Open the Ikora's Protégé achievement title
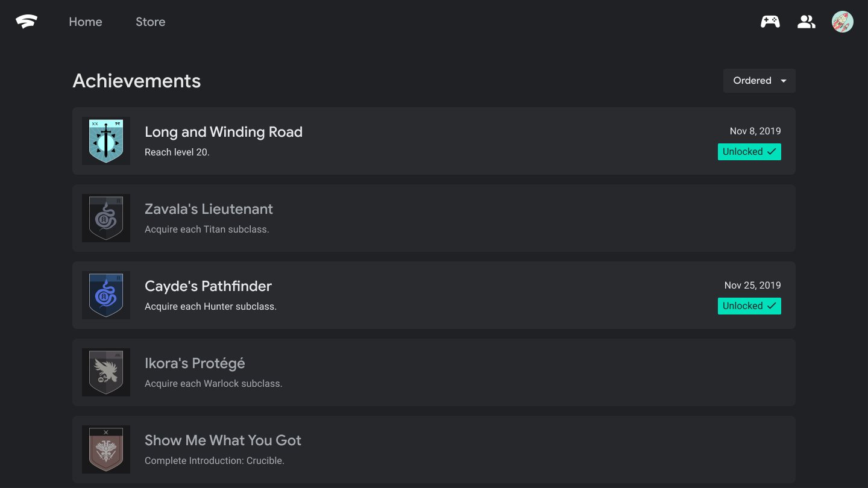The image size is (868, 488). pos(195,363)
